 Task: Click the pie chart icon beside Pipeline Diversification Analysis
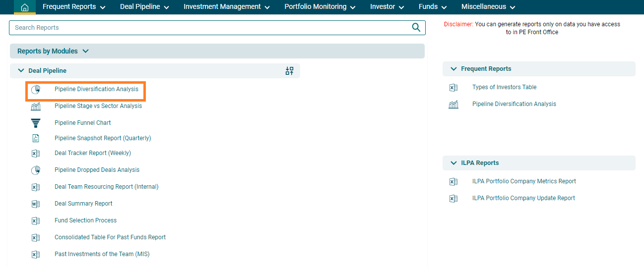point(36,90)
